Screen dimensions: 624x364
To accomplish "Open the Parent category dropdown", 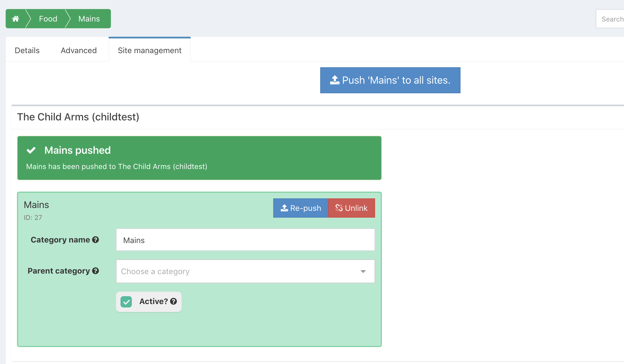I will pos(238,271).
